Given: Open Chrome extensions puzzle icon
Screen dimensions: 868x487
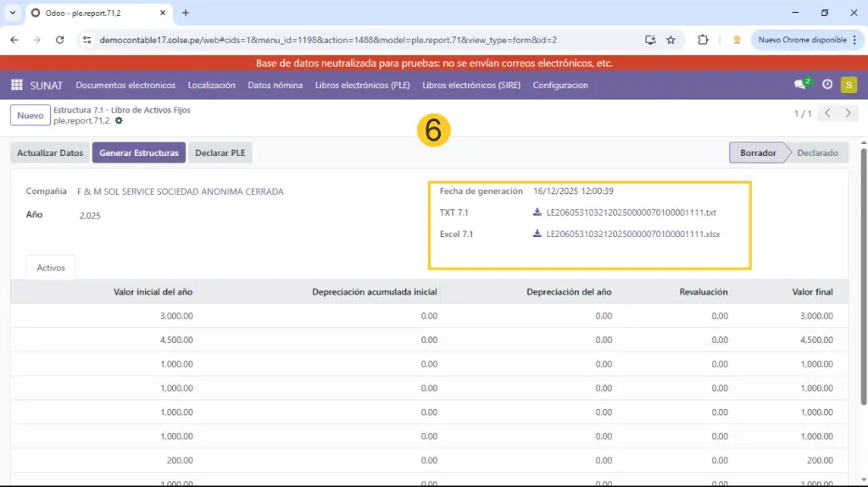Looking at the screenshot, I should point(703,40).
